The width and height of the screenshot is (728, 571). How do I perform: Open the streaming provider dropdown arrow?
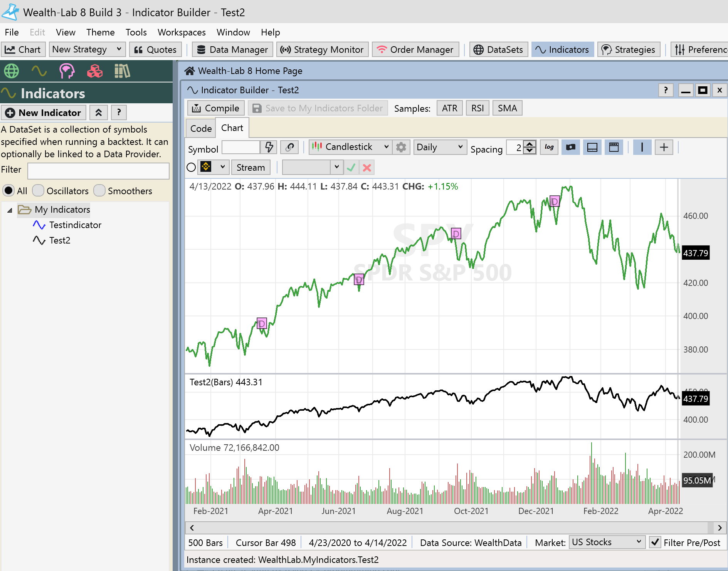(222, 167)
